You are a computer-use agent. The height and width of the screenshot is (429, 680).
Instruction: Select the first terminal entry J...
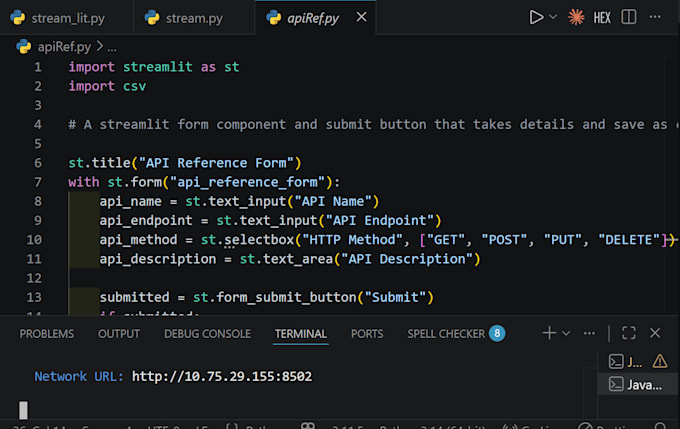pos(626,362)
